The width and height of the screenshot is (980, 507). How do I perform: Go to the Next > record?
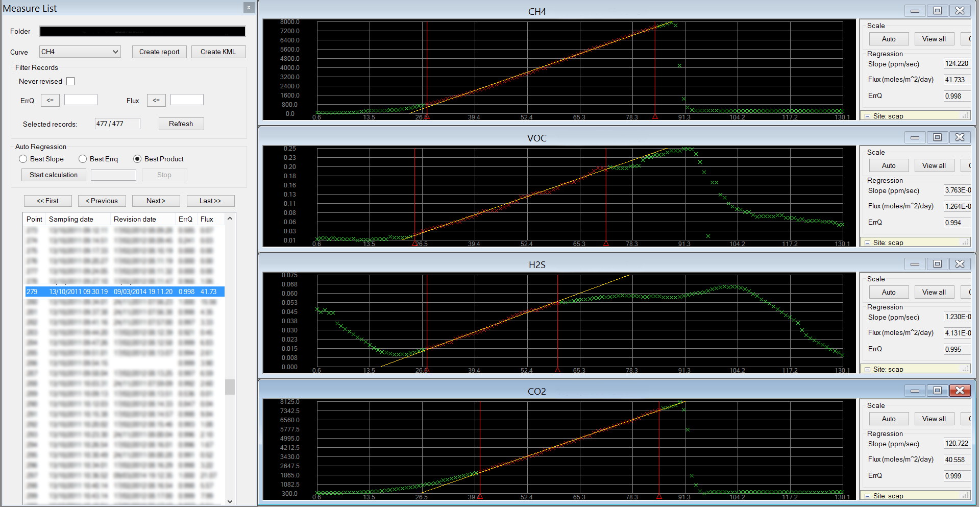(156, 201)
